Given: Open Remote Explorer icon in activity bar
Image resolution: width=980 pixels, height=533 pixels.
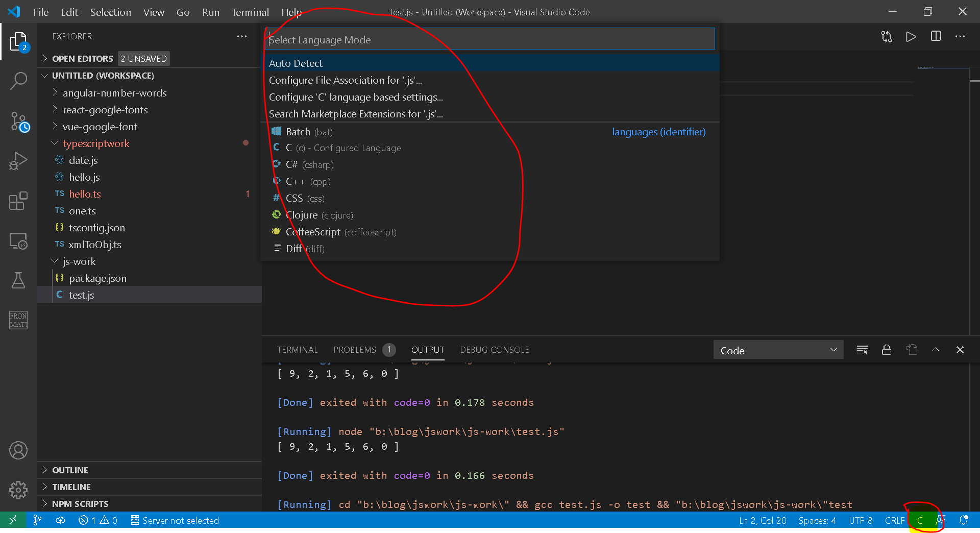Looking at the screenshot, I should pos(18,240).
